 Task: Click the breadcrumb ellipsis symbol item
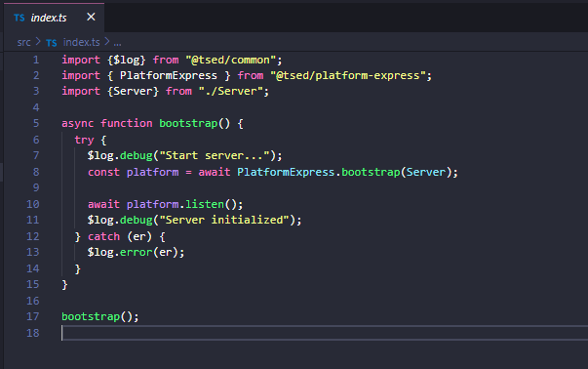coord(117,43)
